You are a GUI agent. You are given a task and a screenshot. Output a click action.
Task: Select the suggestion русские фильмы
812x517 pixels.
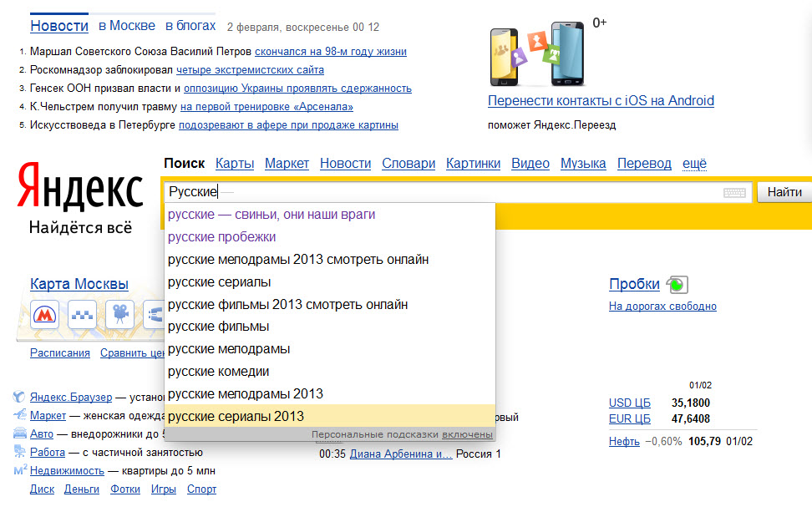[330, 327]
